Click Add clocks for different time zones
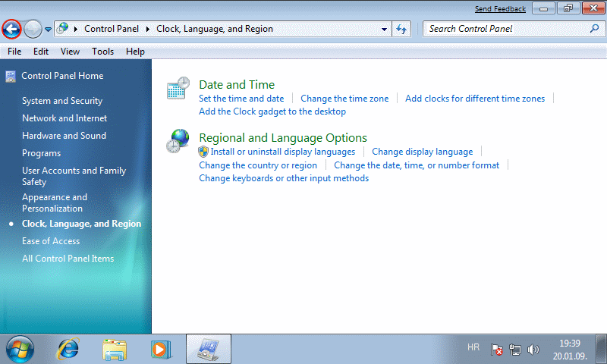Screen dimensions: 607x364 475,99
